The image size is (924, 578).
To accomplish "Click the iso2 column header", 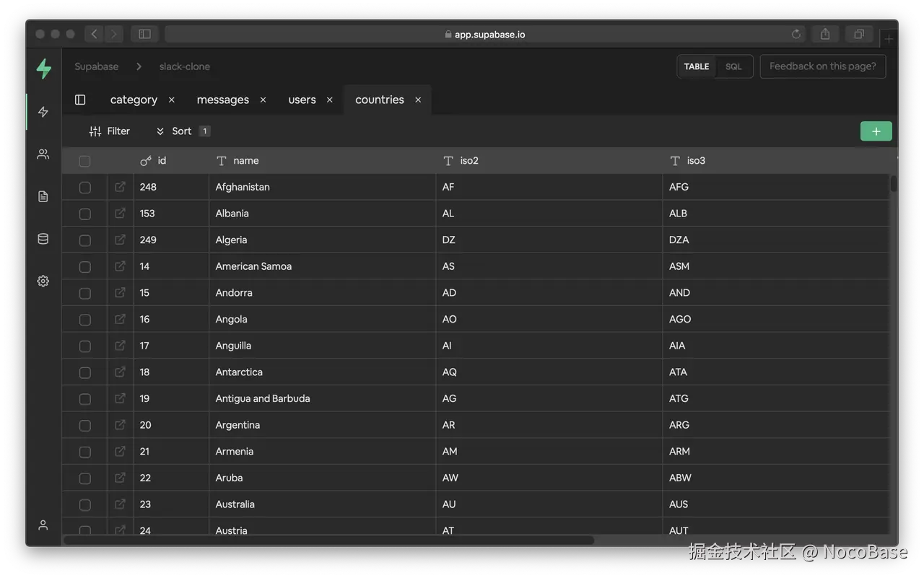I will click(549, 161).
